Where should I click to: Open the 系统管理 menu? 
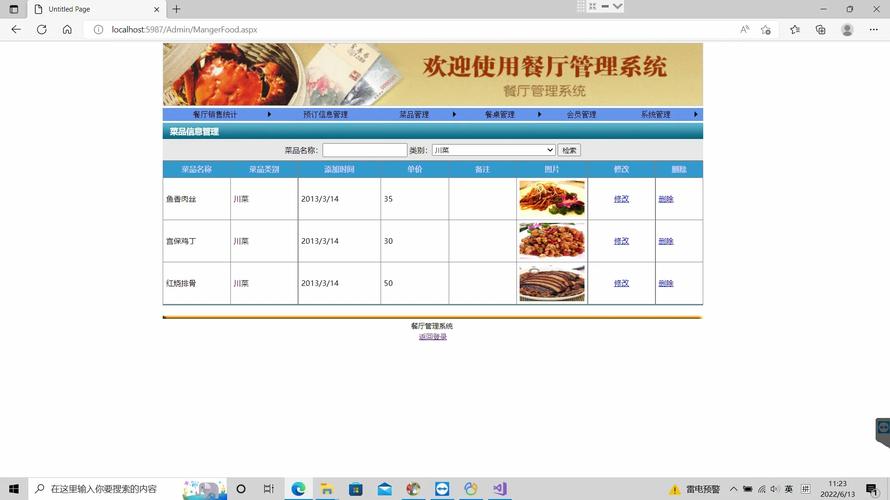coord(656,114)
